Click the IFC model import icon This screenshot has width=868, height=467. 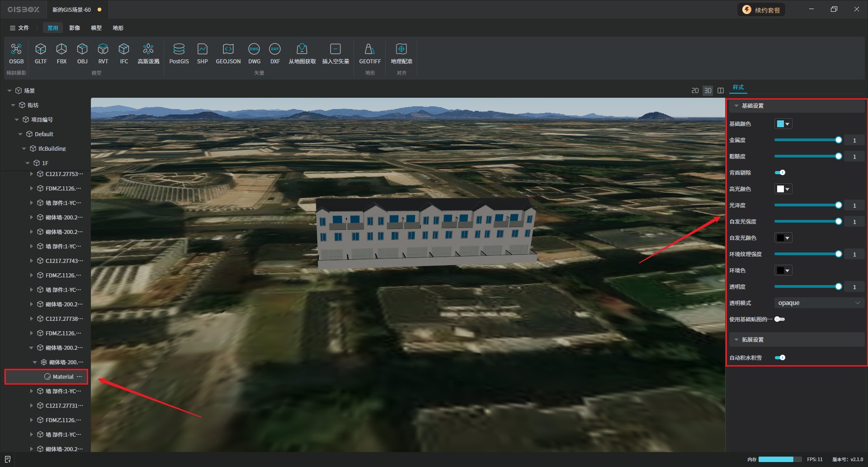click(124, 49)
